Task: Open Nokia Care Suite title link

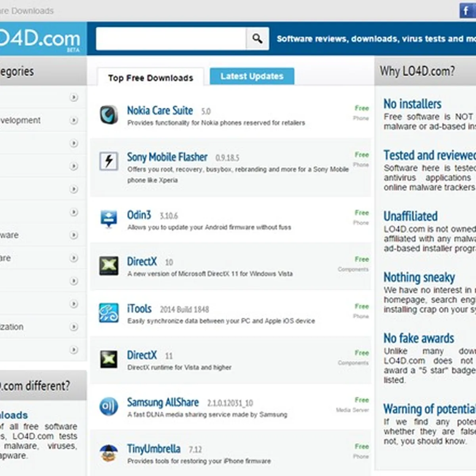Action: 160,110
